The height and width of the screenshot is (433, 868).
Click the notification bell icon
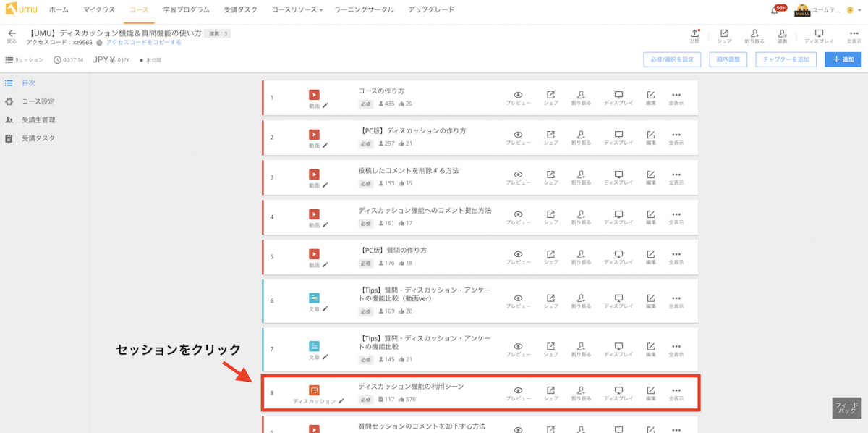click(775, 11)
